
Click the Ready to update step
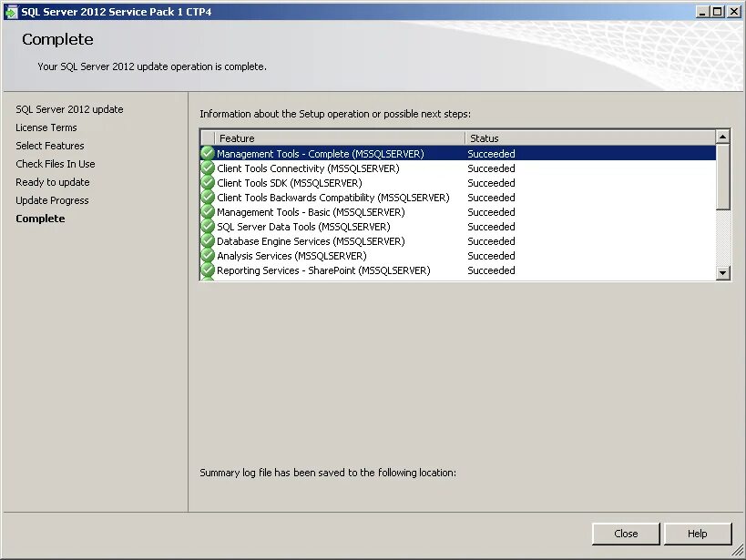52,182
